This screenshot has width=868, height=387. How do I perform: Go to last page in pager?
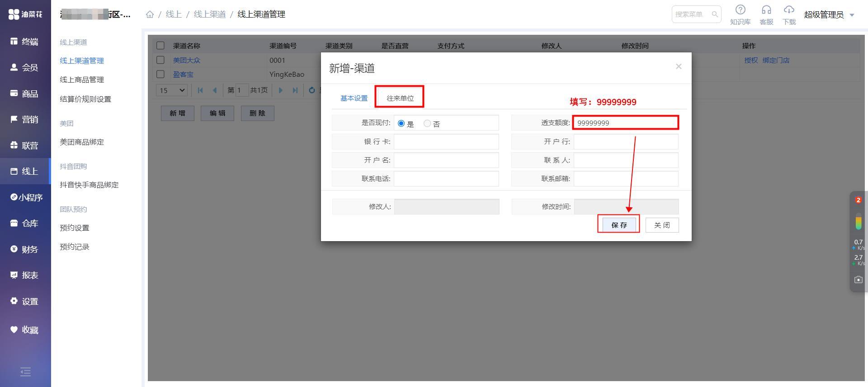[x=295, y=90]
